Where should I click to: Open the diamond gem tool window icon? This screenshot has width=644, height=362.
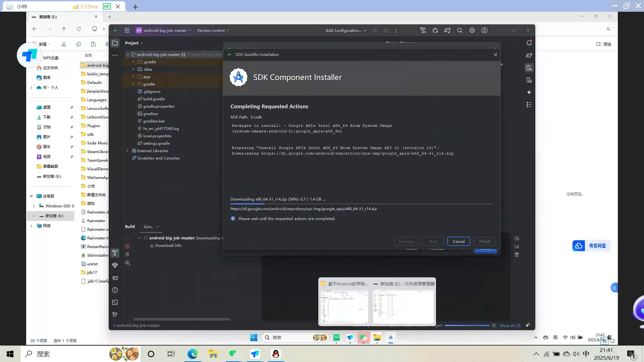pos(115,265)
